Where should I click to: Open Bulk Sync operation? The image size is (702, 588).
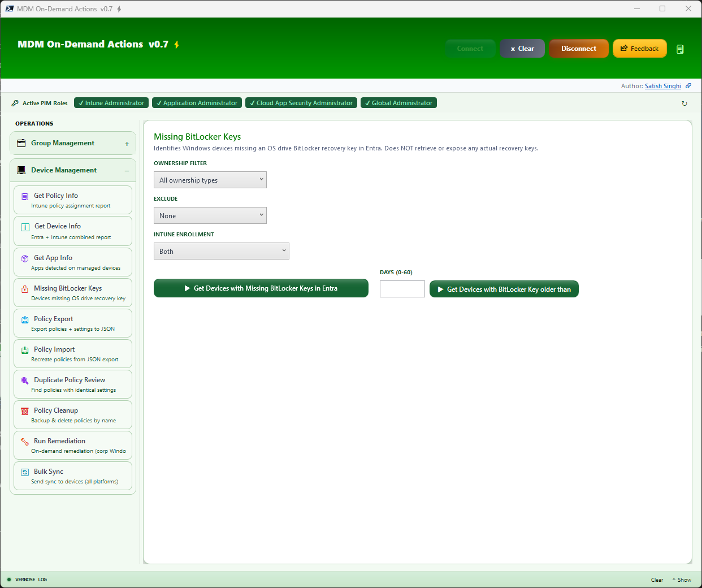[x=73, y=476]
